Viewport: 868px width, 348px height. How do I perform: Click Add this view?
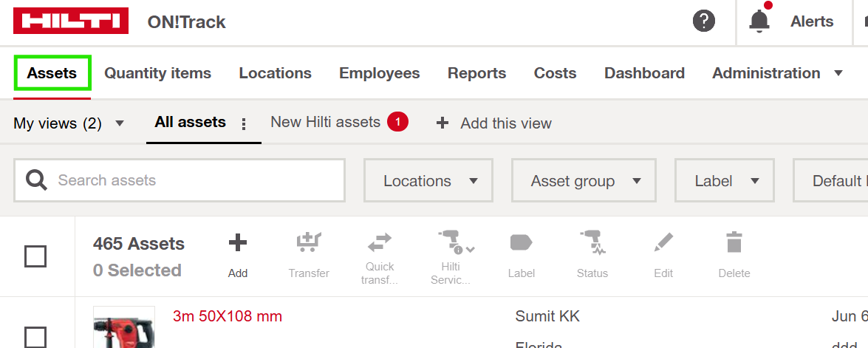(x=505, y=123)
